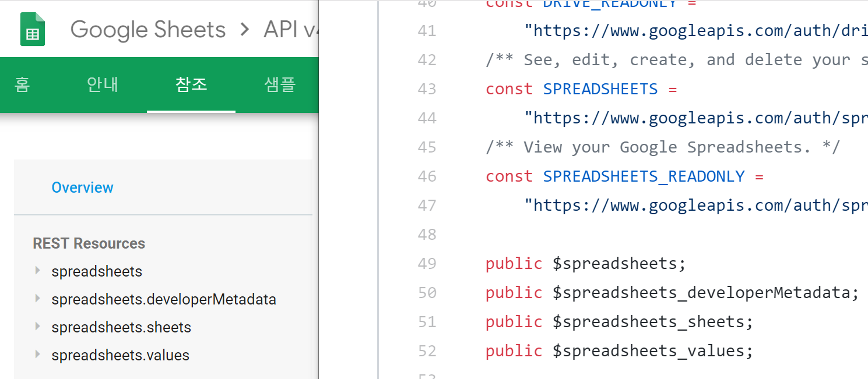Expand the spreadsheets.sheets arrow

pyautogui.click(x=38, y=327)
